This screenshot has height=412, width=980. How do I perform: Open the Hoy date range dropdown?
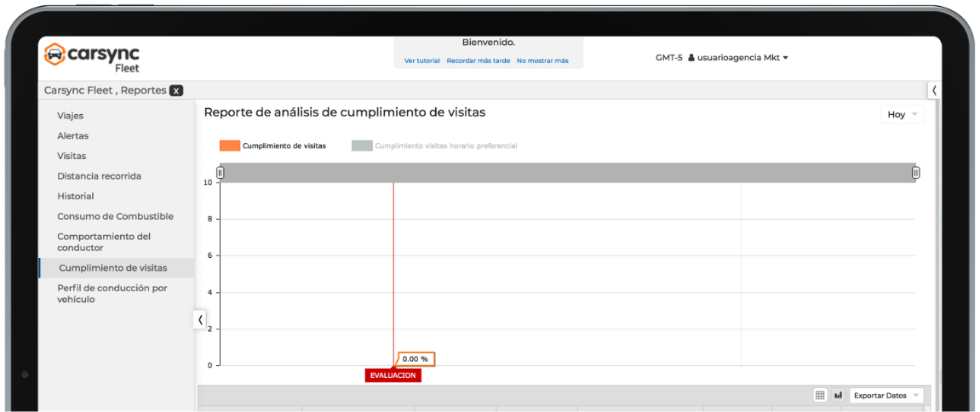pos(902,114)
